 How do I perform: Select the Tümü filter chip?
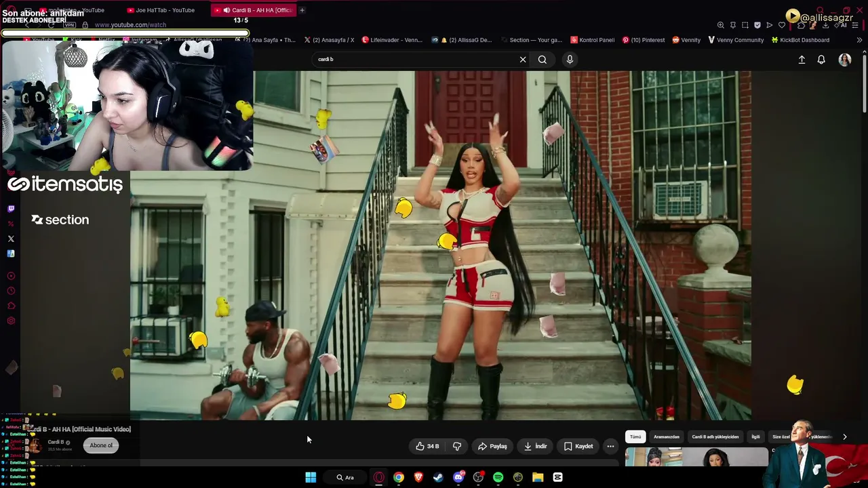click(635, 437)
